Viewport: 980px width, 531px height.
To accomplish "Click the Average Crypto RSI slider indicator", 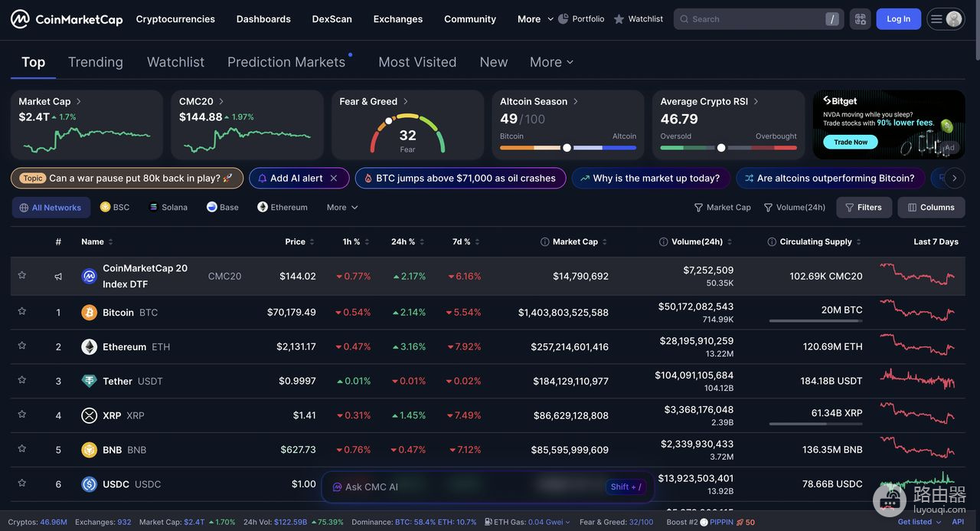I will (721, 148).
